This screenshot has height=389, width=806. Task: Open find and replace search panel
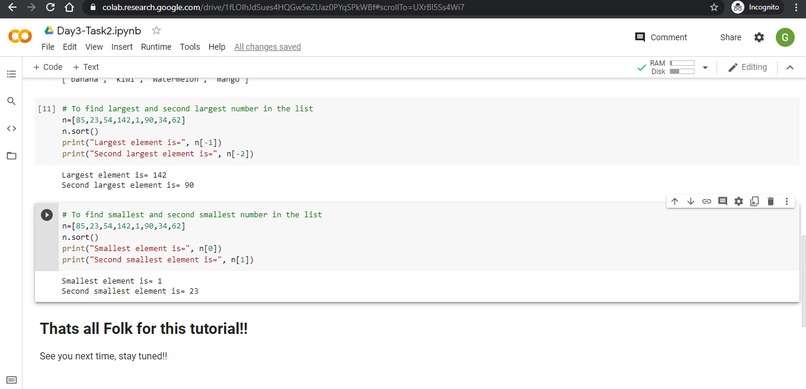[11, 101]
